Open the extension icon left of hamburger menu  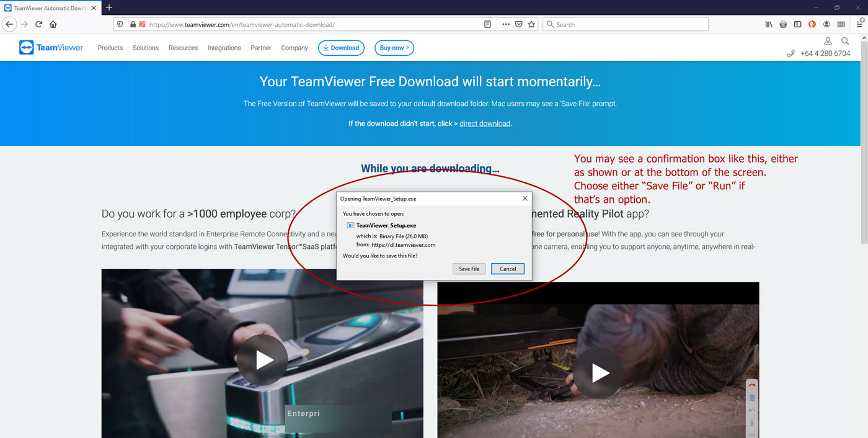(841, 24)
